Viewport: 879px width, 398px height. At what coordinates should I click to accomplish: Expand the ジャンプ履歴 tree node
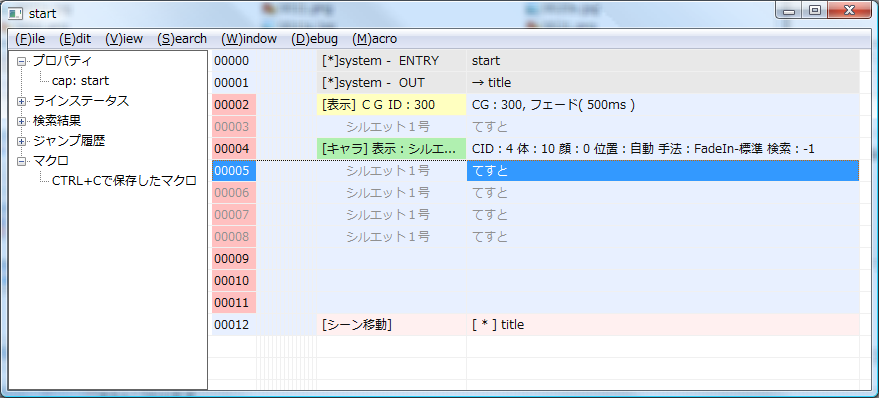pos(21,141)
